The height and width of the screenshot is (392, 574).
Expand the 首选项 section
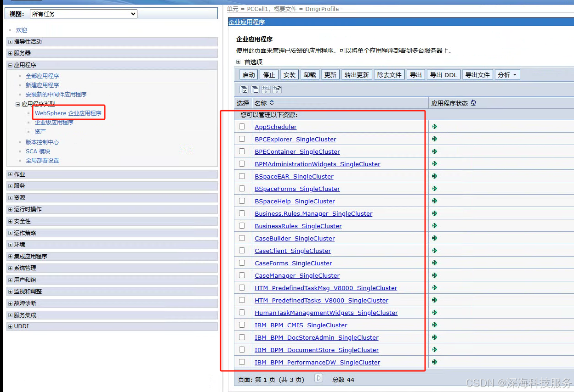(239, 62)
